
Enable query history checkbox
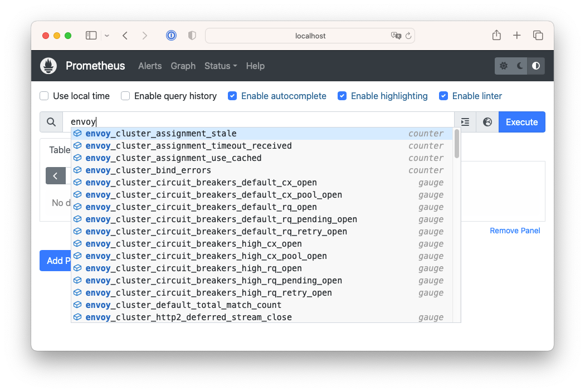click(125, 96)
